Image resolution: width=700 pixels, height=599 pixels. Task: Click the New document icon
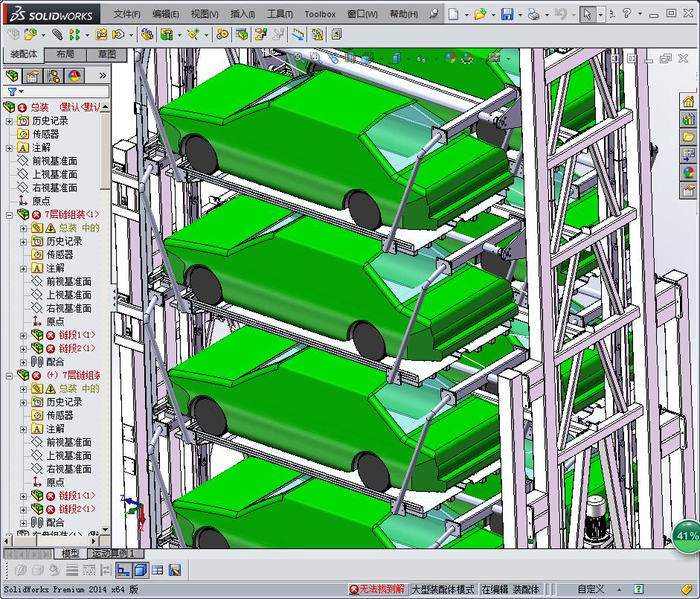[x=454, y=14]
